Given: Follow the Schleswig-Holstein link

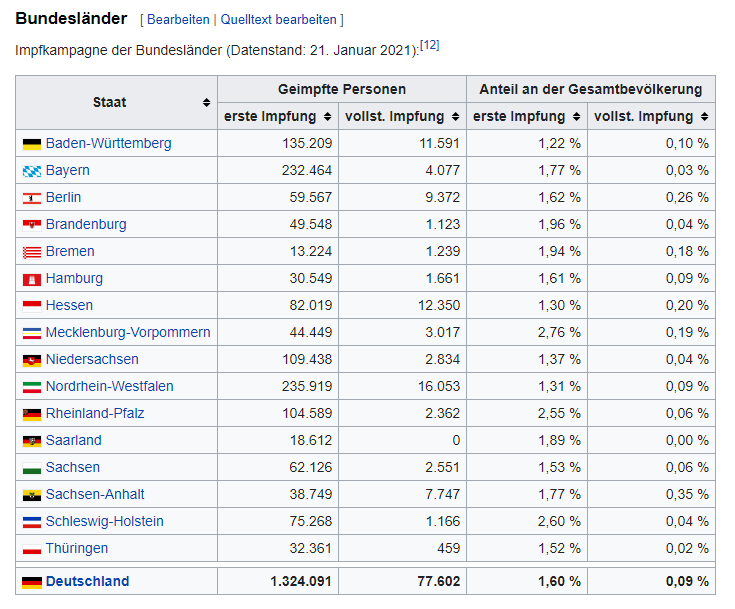Looking at the screenshot, I should [104, 522].
